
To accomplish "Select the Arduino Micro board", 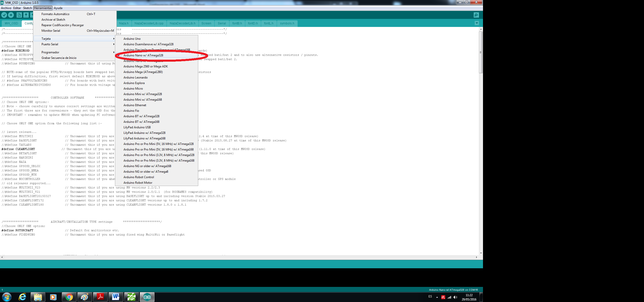I will [x=156, y=89].
